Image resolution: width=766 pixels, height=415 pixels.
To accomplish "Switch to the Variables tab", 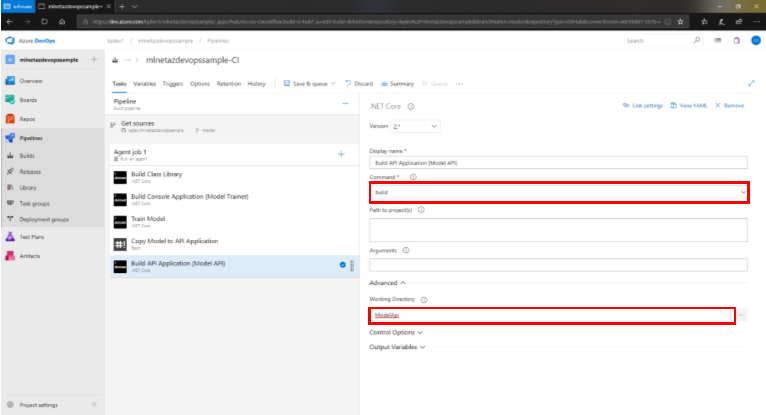I will pyautogui.click(x=144, y=84).
